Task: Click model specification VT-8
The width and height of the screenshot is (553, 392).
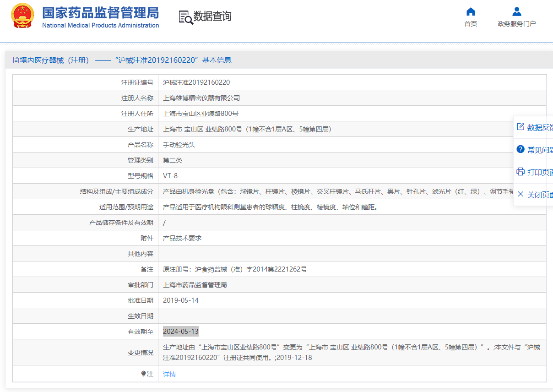Action: tap(170, 176)
